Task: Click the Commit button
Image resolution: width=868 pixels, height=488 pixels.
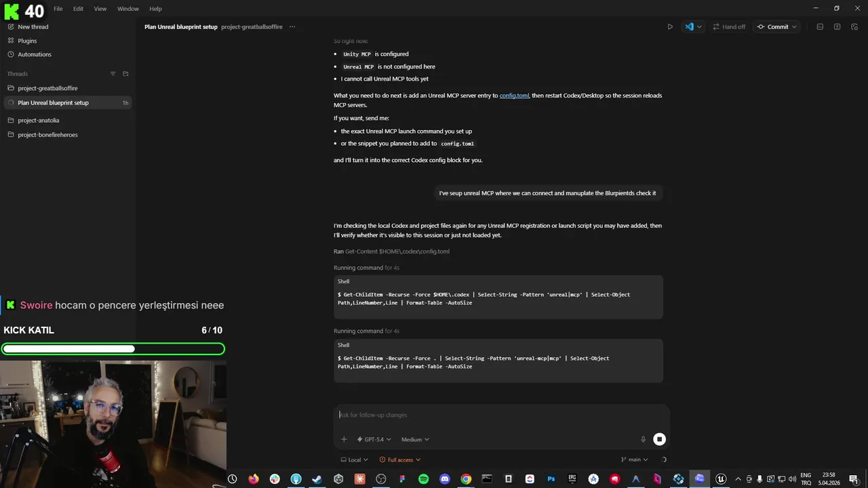Action: coord(773,27)
